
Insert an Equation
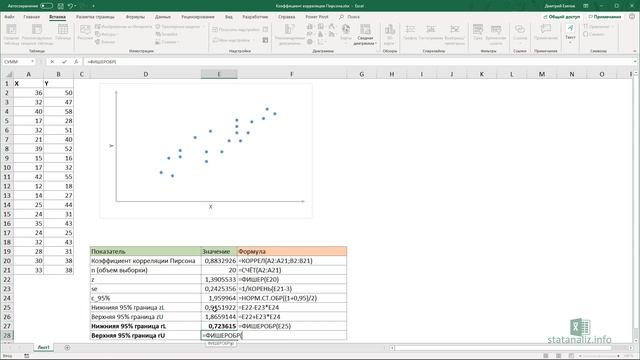click(597, 27)
